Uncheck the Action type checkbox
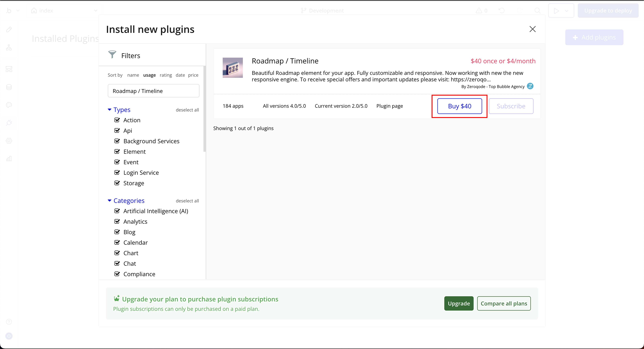The height and width of the screenshot is (349, 644). click(117, 120)
